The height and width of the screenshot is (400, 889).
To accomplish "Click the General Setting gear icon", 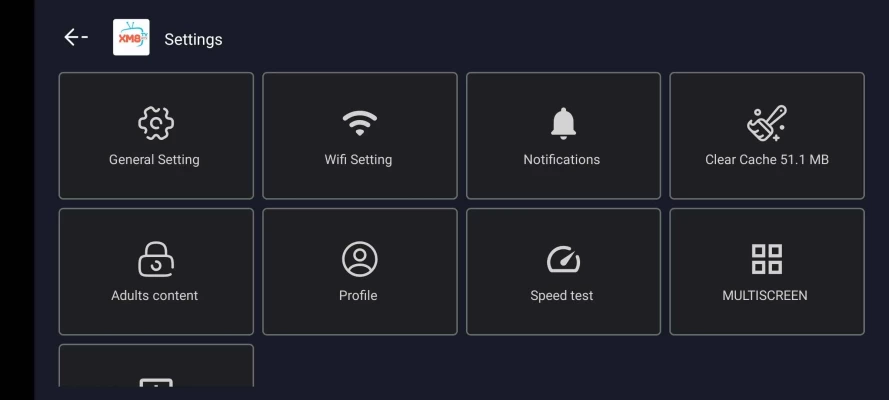I will pos(156,123).
